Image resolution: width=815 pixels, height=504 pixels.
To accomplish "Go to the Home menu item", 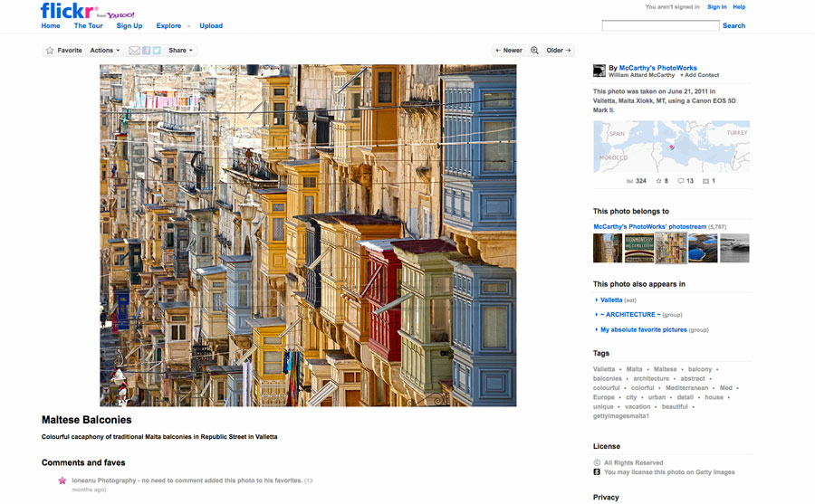I will click(51, 25).
